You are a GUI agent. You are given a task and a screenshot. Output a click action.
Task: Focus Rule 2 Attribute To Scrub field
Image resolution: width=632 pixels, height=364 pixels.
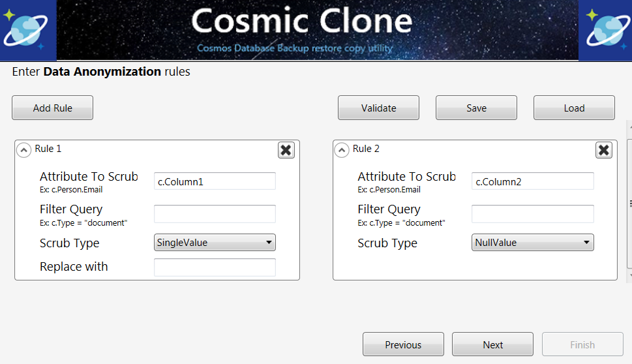[532, 181]
